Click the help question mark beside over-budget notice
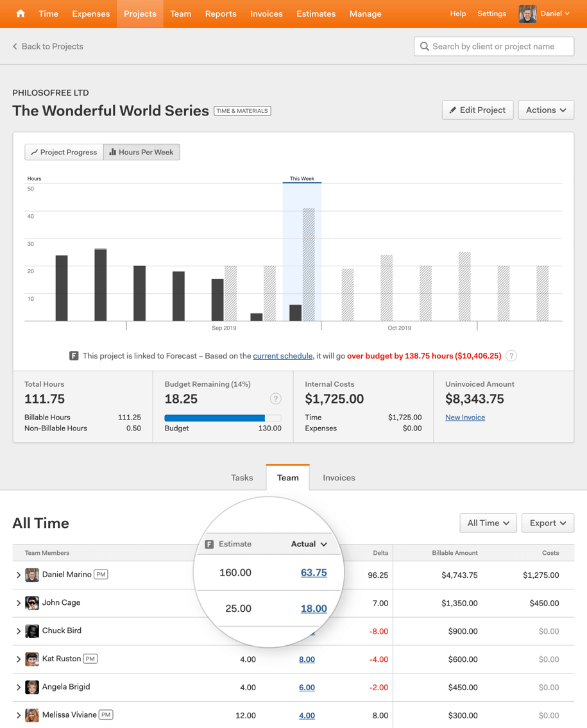Screen dimensions: 587x728 511,356
